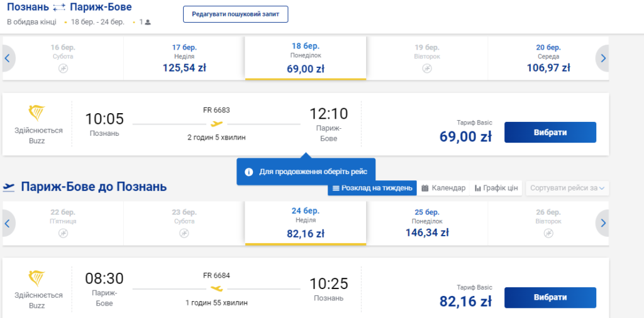
Task: Expand the "Сортувати рейси за" dropdown
Action: (568, 188)
